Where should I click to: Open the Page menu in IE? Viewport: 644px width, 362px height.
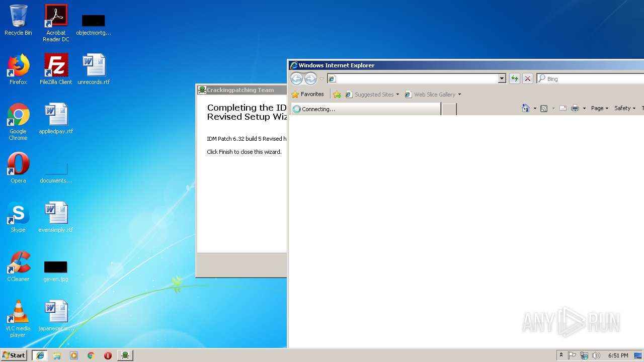tap(600, 108)
